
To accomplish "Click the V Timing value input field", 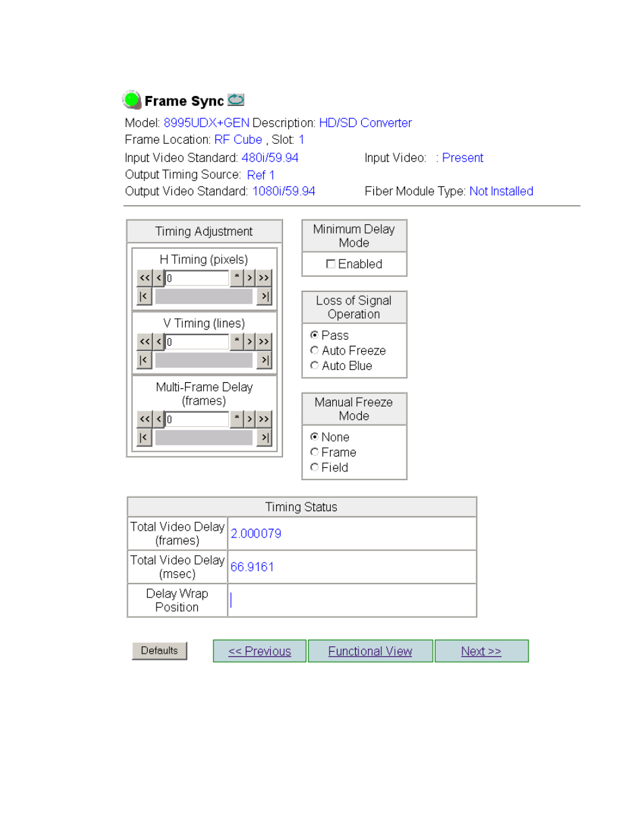I will point(197,342).
